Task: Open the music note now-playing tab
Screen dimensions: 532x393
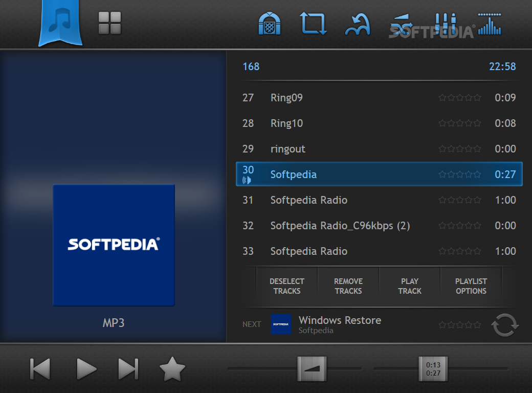Action: 60,23
